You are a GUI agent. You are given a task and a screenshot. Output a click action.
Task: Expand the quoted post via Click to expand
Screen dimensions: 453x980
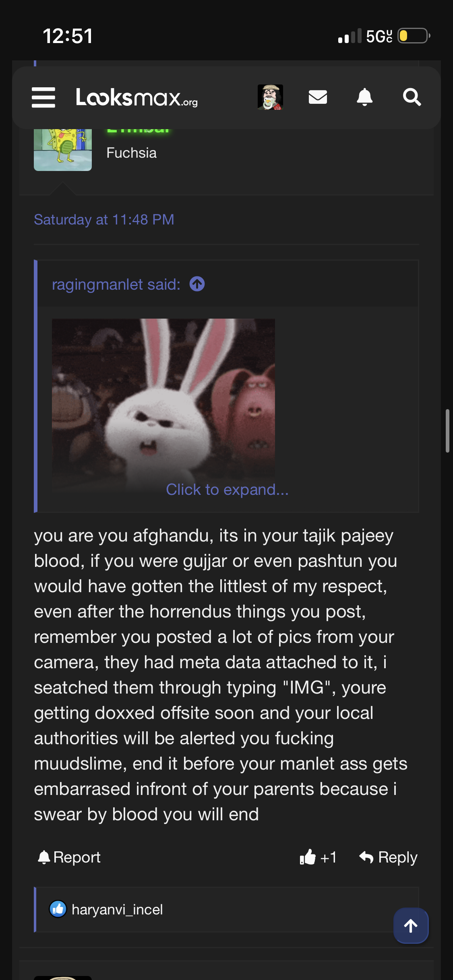[227, 490]
